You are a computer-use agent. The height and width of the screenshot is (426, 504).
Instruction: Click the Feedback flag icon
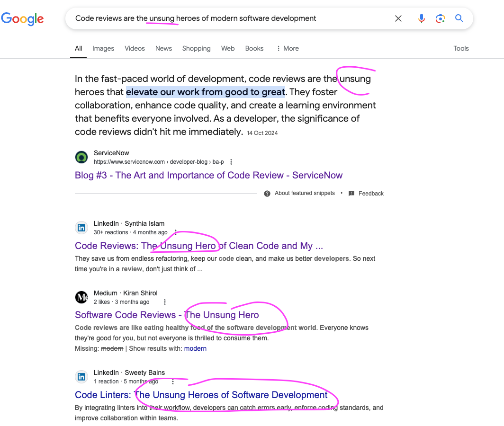point(351,194)
